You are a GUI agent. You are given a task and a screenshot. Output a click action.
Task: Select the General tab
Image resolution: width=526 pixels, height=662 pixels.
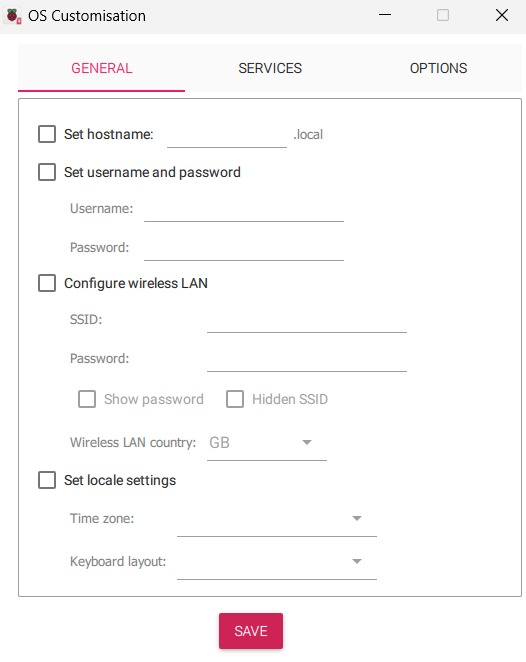(x=101, y=68)
